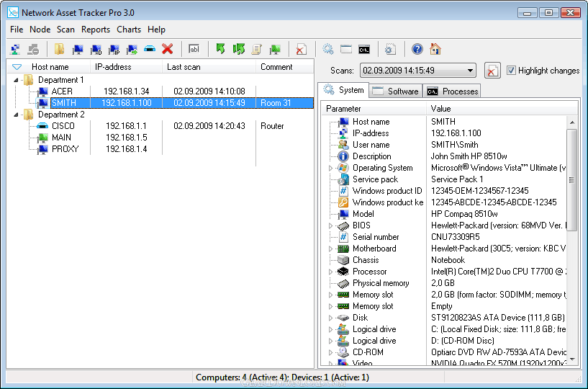Expand the Operating System parameter row
Image resolution: width=588 pixels, height=389 pixels.
click(x=330, y=168)
